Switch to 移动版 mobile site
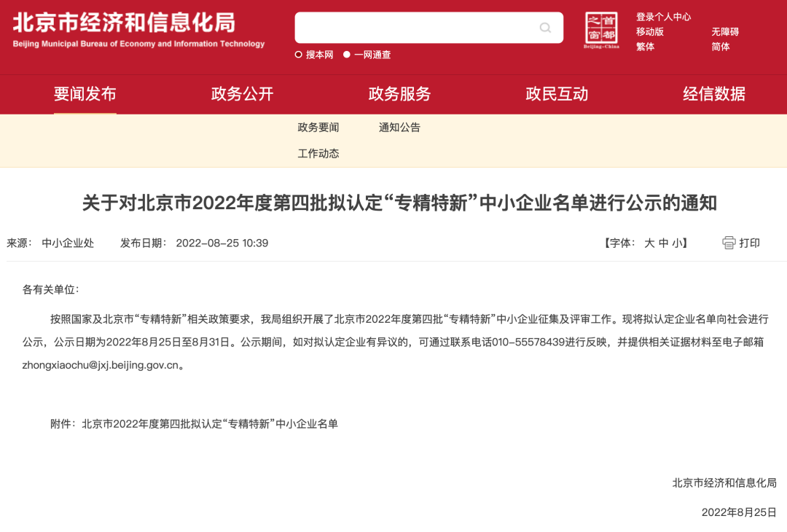 650,31
